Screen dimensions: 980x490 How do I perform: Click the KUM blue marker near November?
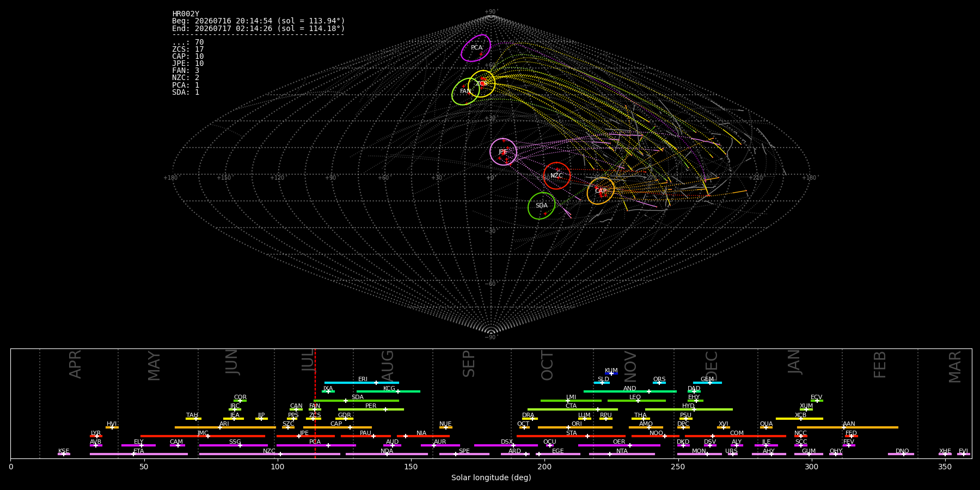tap(611, 373)
